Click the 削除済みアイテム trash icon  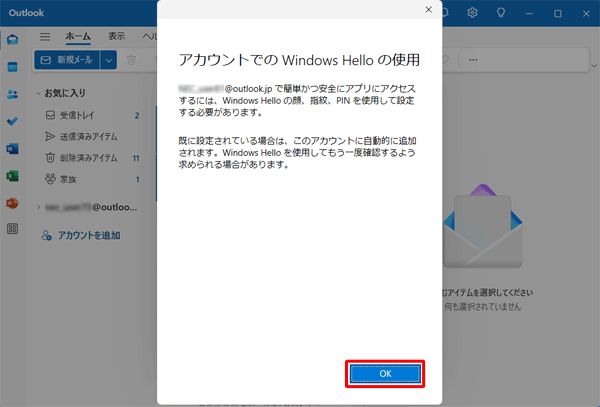pos(50,158)
